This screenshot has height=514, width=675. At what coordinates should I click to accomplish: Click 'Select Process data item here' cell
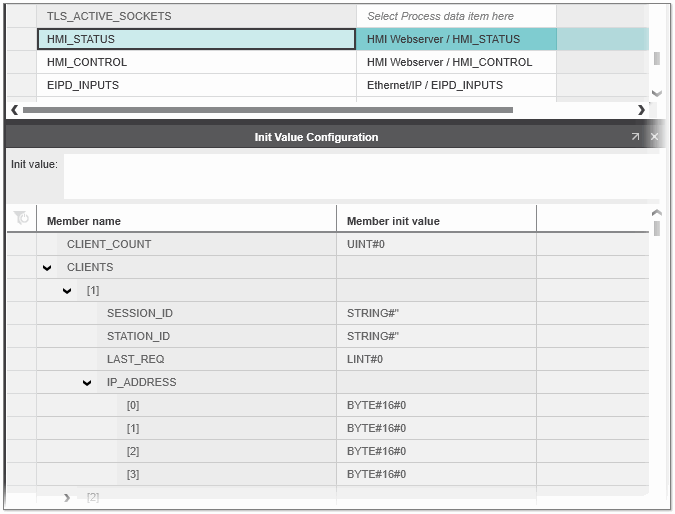(x=455, y=16)
